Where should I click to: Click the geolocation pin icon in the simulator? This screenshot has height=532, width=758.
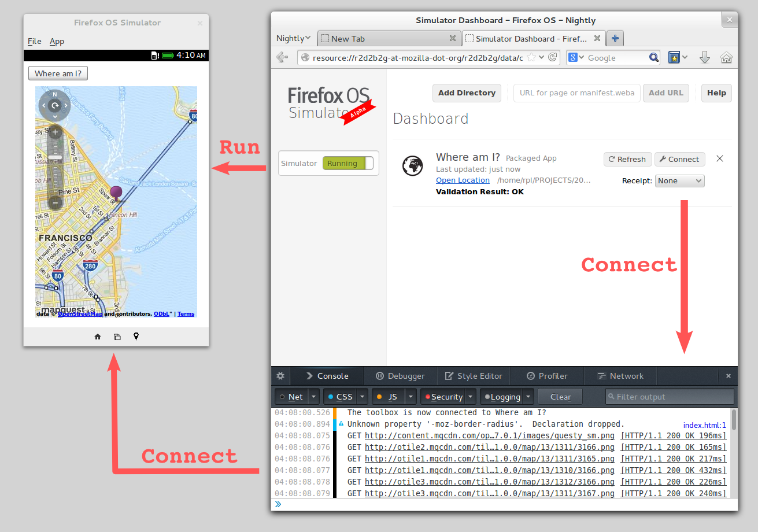point(136,337)
